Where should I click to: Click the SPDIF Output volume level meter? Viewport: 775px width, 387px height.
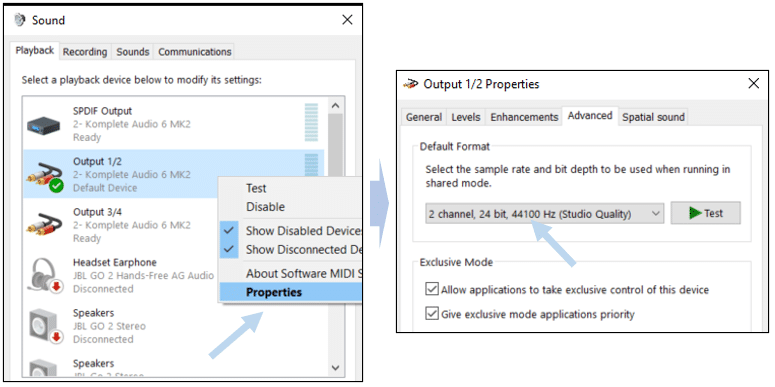311,123
